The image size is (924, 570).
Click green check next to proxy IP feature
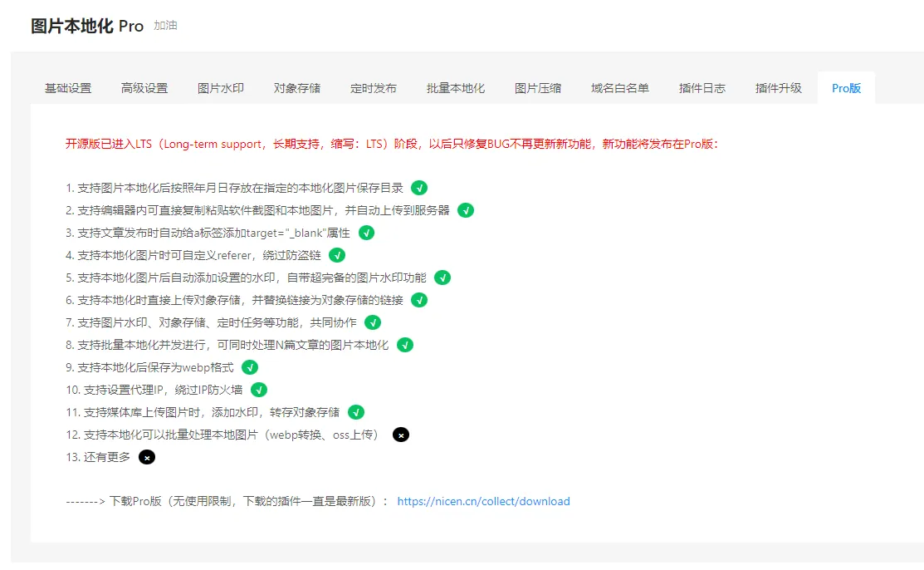259,390
